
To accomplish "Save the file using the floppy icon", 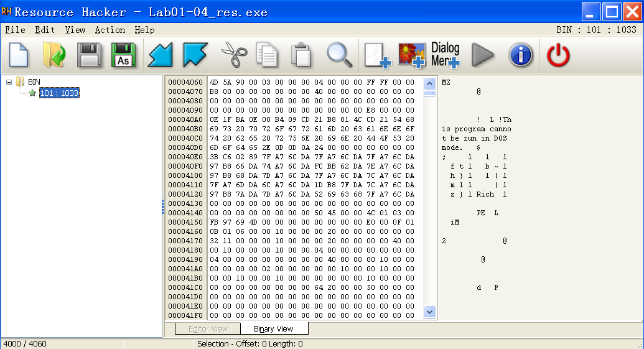I will click(x=89, y=55).
